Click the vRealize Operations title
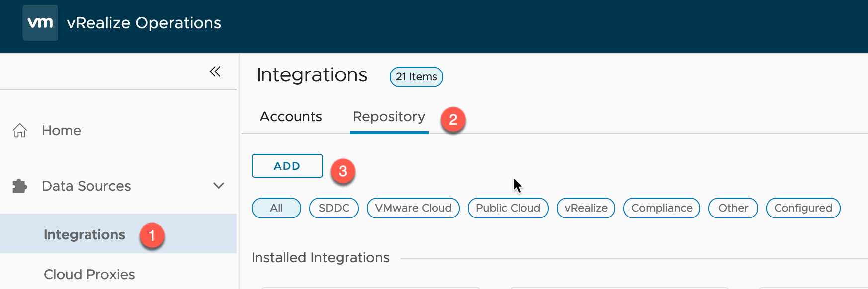This screenshot has width=868, height=289. [144, 23]
